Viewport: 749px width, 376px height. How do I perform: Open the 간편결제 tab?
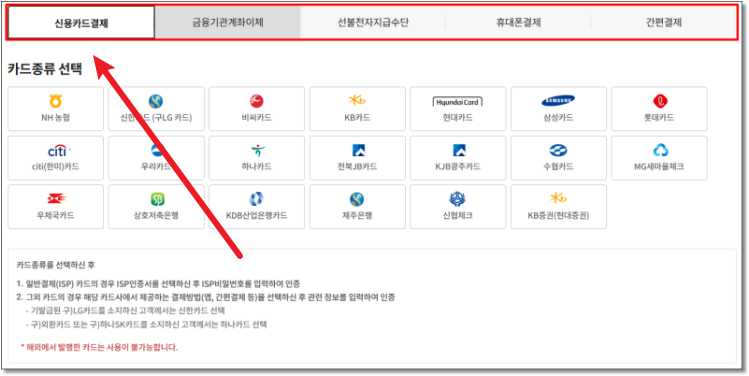click(x=663, y=22)
